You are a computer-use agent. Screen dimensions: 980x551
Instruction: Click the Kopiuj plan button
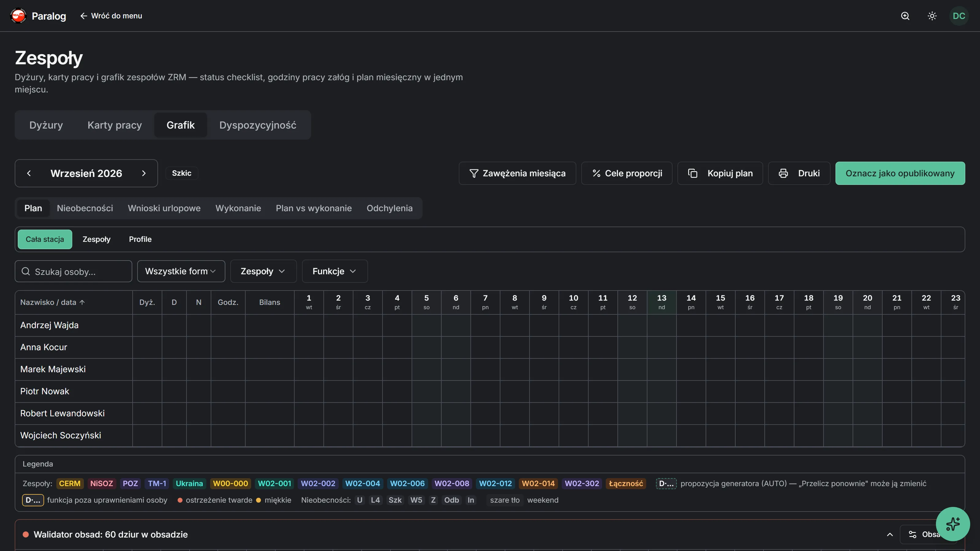(x=720, y=173)
